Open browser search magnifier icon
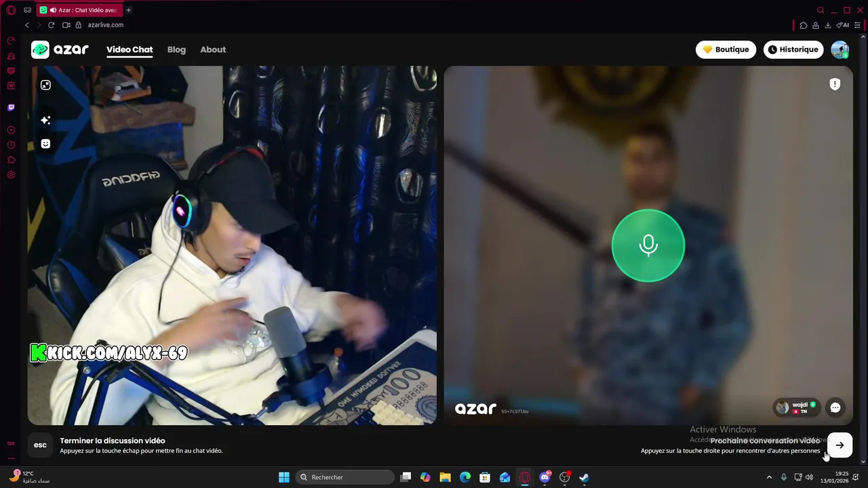 click(821, 10)
